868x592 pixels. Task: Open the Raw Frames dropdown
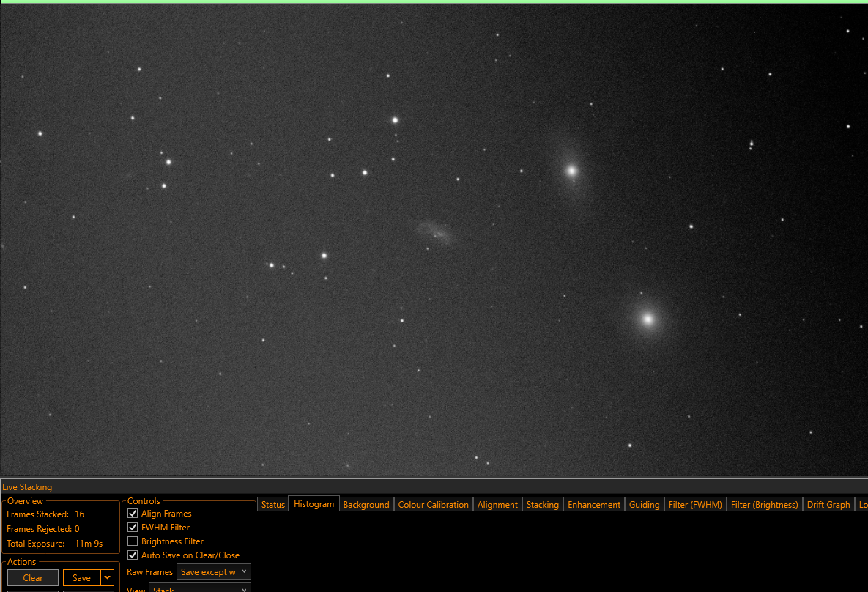214,572
